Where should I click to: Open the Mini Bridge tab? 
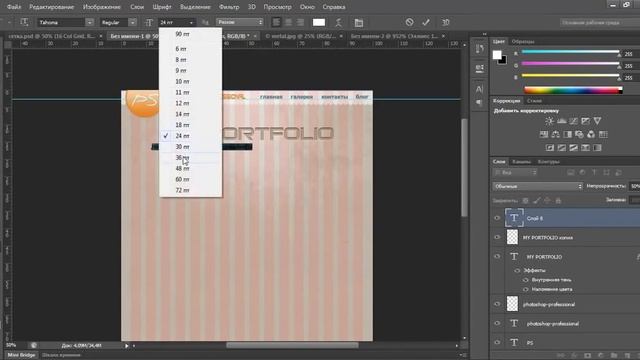coord(21,355)
